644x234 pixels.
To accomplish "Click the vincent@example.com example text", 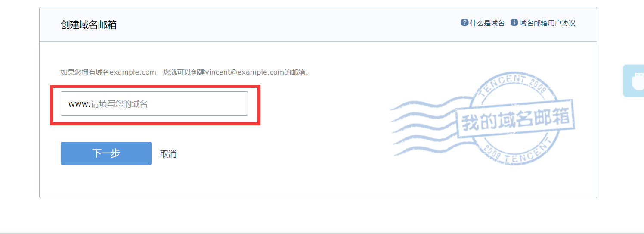I will coord(244,72).
